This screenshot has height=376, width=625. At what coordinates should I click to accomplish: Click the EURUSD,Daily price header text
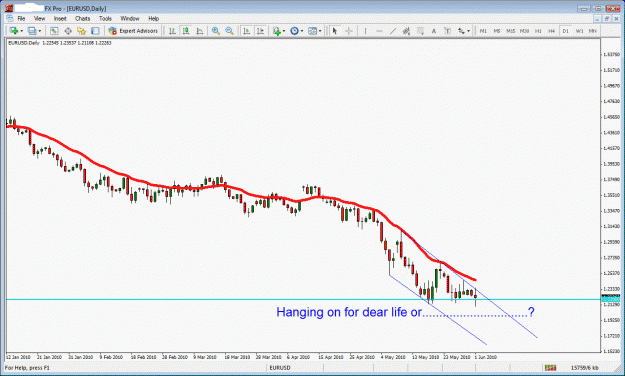(x=60, y=43)
